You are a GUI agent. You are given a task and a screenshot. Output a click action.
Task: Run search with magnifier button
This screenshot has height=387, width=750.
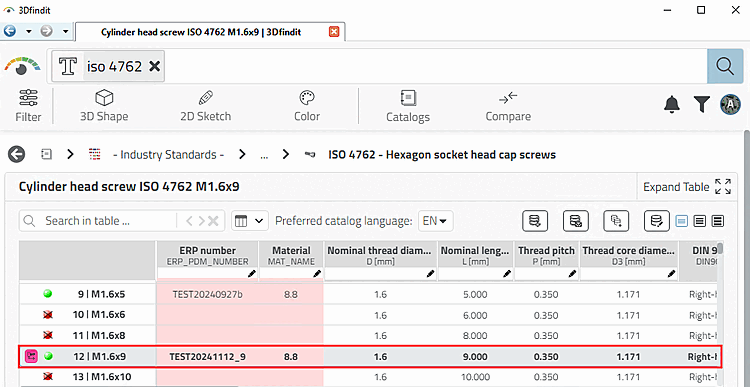(x=725, y=66)
